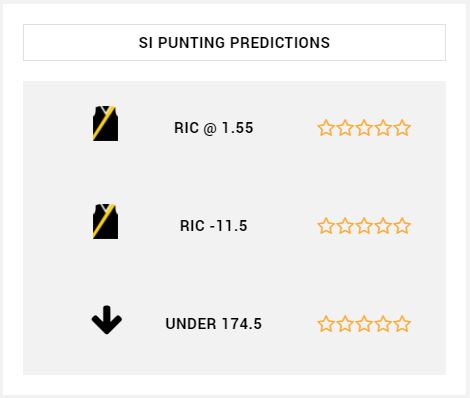Select the fourth star in the RIC -11.5 row
Image resolution: width=470 pixels, height=398 pixels.
[x=383, y=226]
